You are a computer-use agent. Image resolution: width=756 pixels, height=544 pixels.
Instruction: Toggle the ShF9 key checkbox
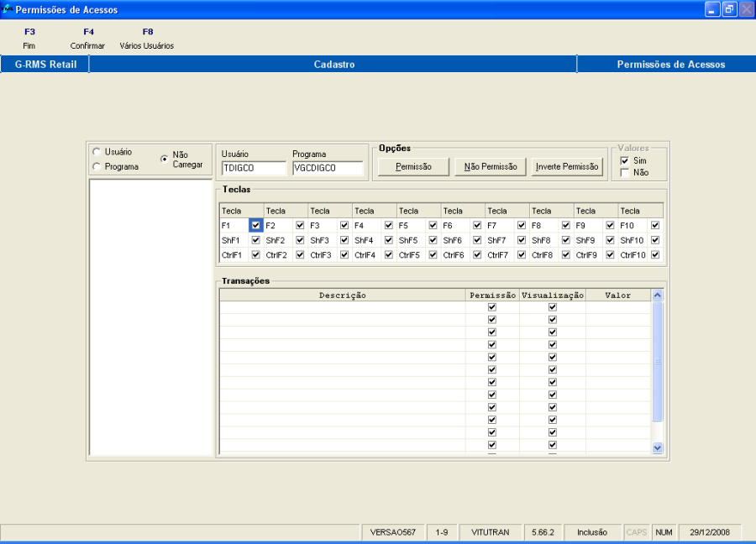click(x=611, y=240)
